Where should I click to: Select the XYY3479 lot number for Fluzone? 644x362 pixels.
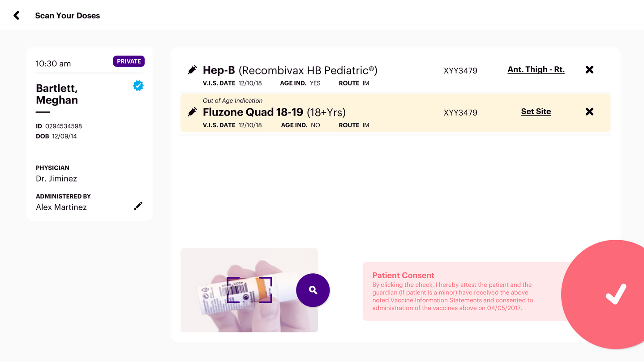tap(460, 112)
